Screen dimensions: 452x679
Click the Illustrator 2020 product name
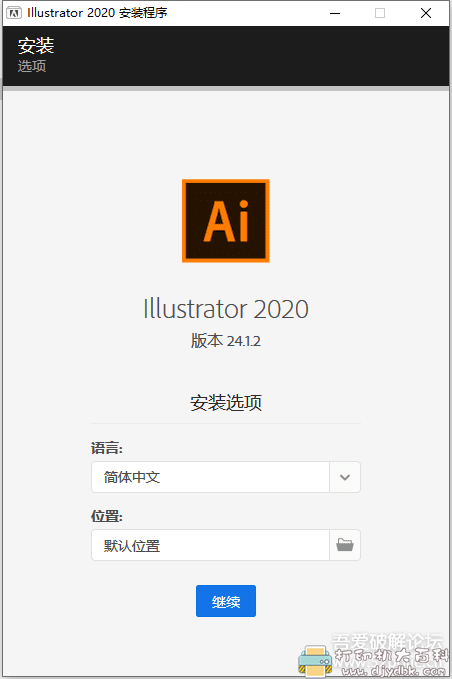point(226,309)
